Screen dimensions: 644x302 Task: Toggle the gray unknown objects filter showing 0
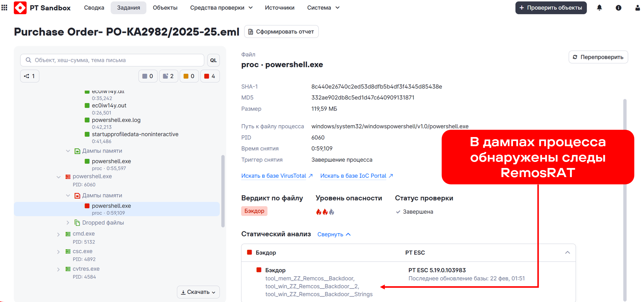(148, 76)
